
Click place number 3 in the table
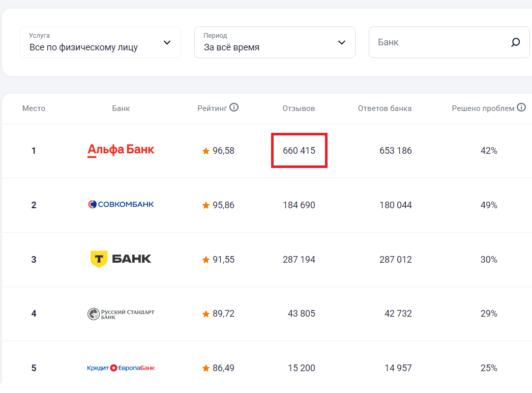(x=34, y=260)
